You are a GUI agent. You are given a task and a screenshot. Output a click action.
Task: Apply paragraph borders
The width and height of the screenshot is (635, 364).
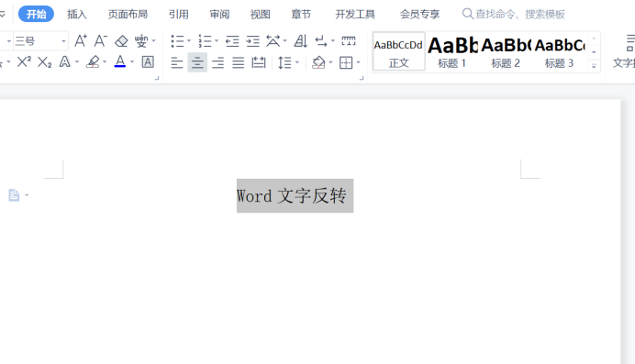tap(346, 62)
